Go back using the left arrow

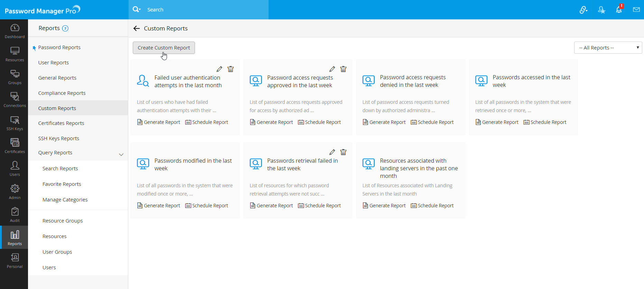tap(137, 28)
